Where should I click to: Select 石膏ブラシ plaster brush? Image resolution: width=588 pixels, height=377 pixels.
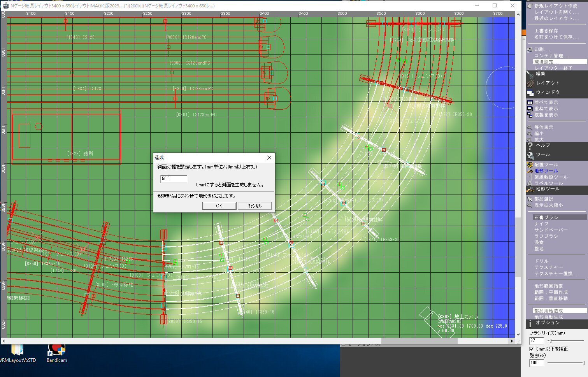pos(546,217)
